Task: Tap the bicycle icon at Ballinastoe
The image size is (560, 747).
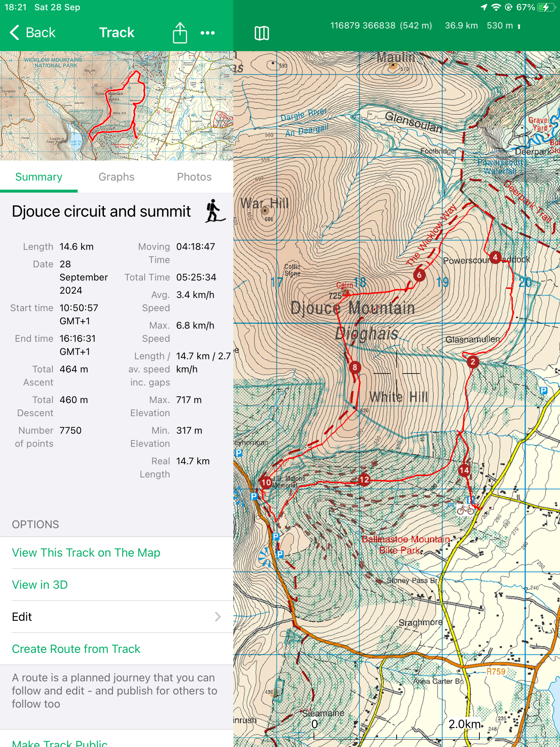Action: pos(465,510)
